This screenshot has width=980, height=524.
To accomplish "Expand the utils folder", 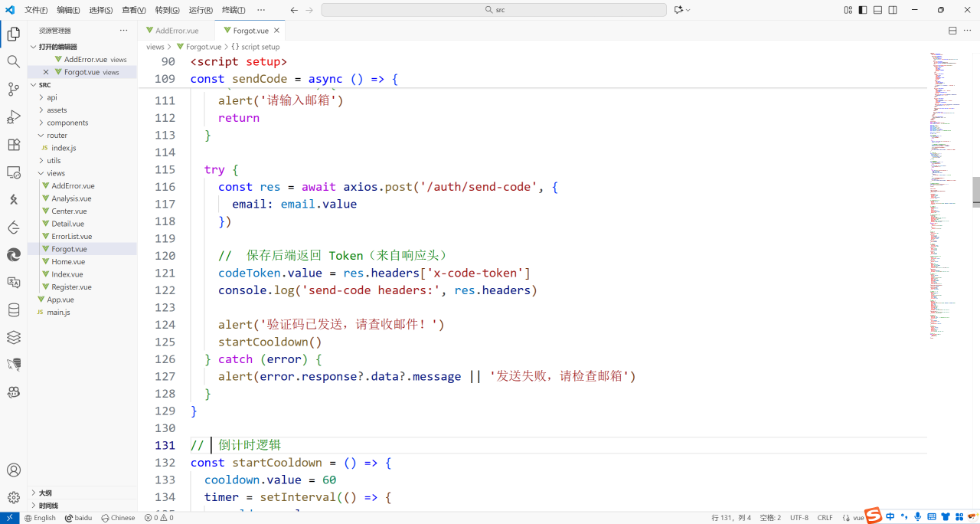I will pyautogui.click(x=82, y=161).
